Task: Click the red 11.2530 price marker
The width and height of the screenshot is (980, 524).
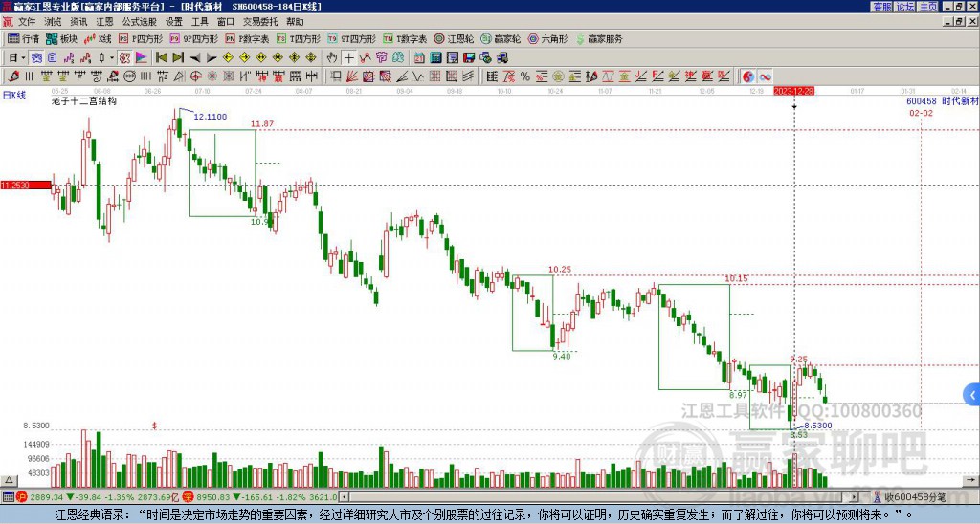Action: [x=26, y=185]
